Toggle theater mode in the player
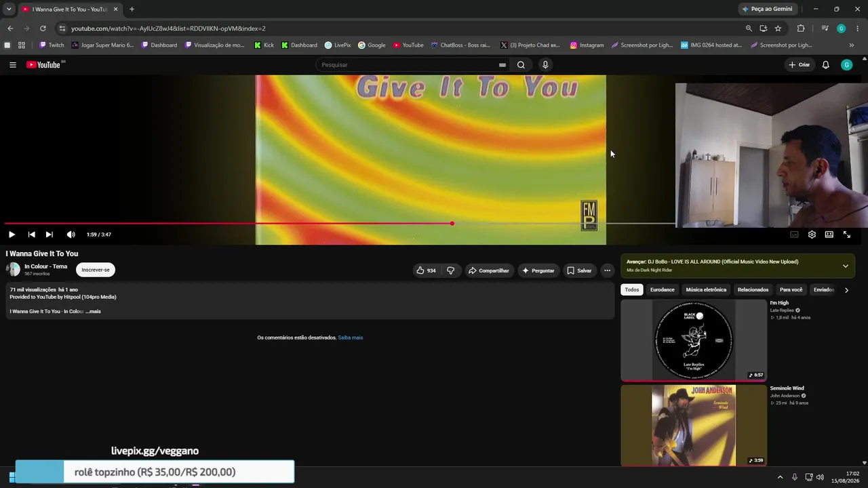868x488 pixels. (x=829, y=235)
